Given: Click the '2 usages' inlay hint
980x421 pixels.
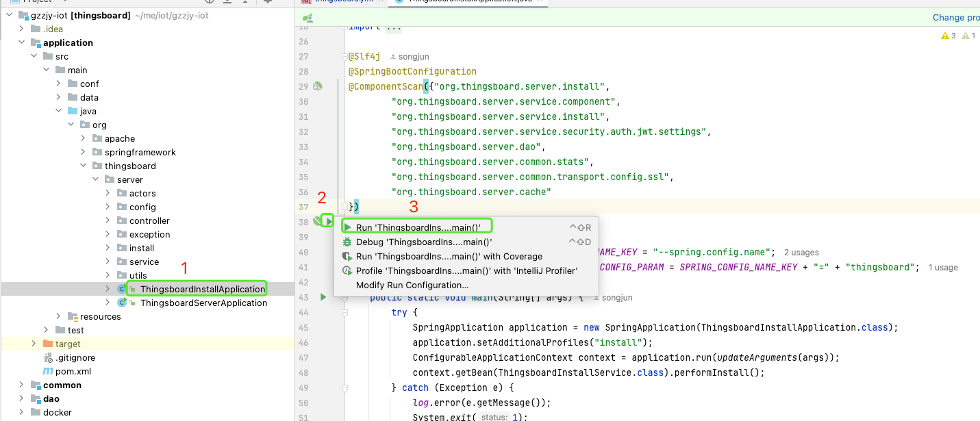Looking at the screenshot, I should pos(801,253).
